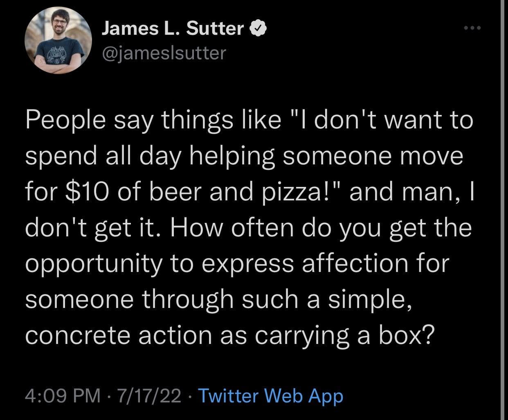Click the Twitter Web App source link
This screenshot has height=420, width=508.
coord(270,396)
